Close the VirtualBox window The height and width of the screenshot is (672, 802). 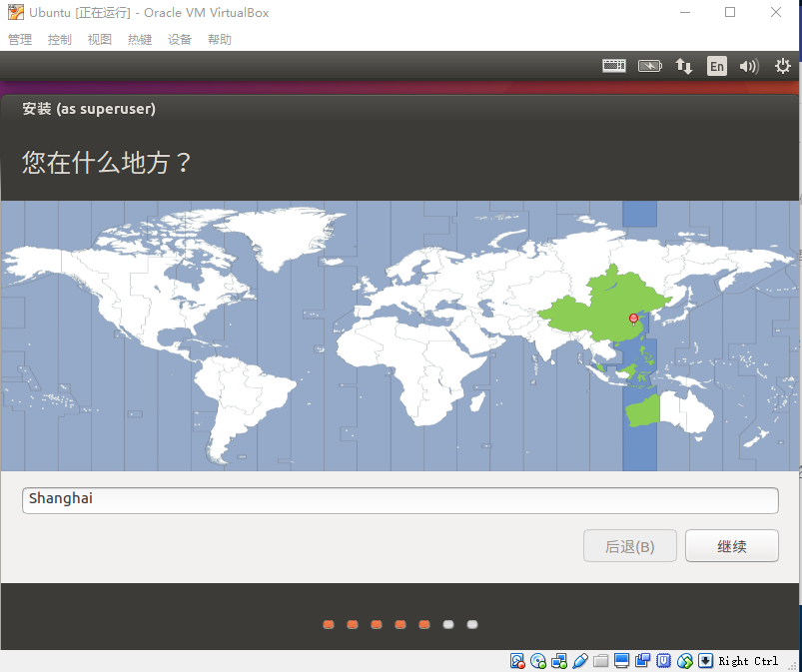click(x=775, y=12)
